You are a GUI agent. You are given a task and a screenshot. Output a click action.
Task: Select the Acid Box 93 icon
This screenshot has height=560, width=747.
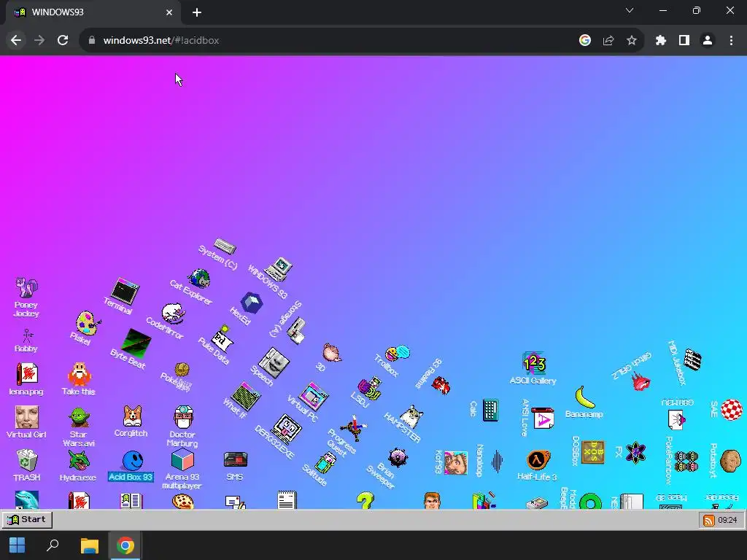[x=133, y=461]
